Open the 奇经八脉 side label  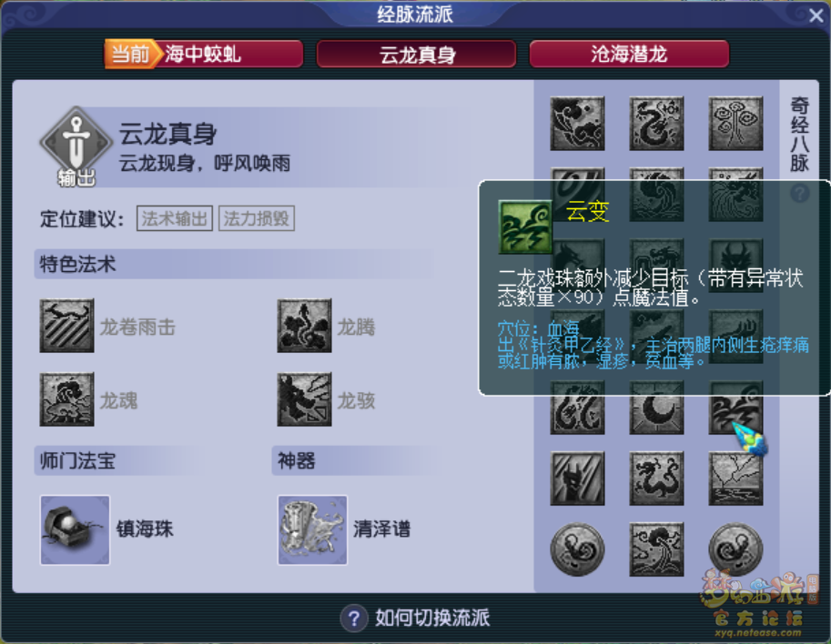pos(800,134)
